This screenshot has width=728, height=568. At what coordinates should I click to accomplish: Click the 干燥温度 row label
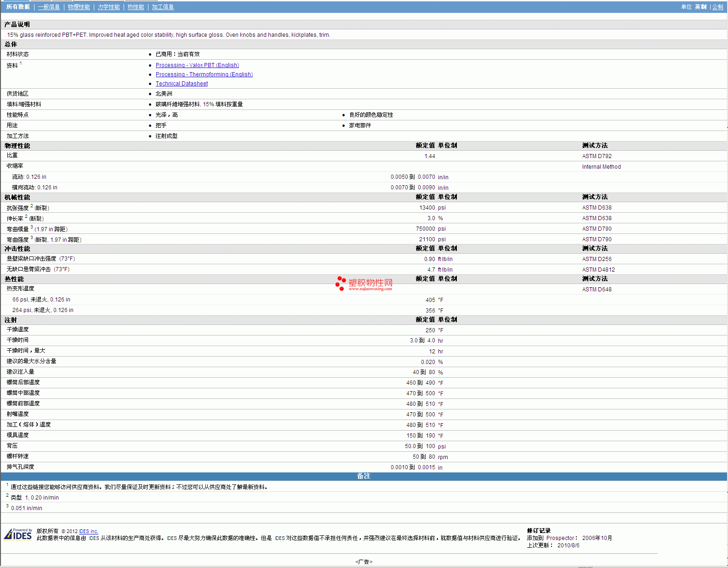pyautogui.click(x=17, y=329)
